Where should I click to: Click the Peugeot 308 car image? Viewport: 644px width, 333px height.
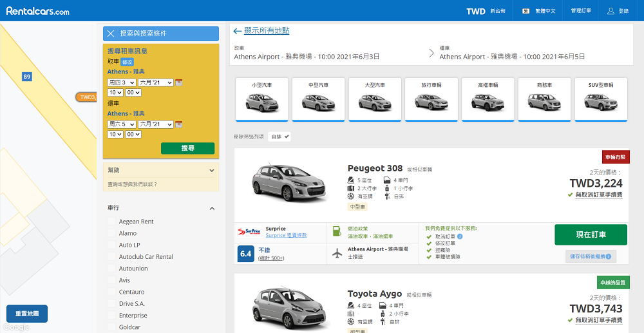290,183
